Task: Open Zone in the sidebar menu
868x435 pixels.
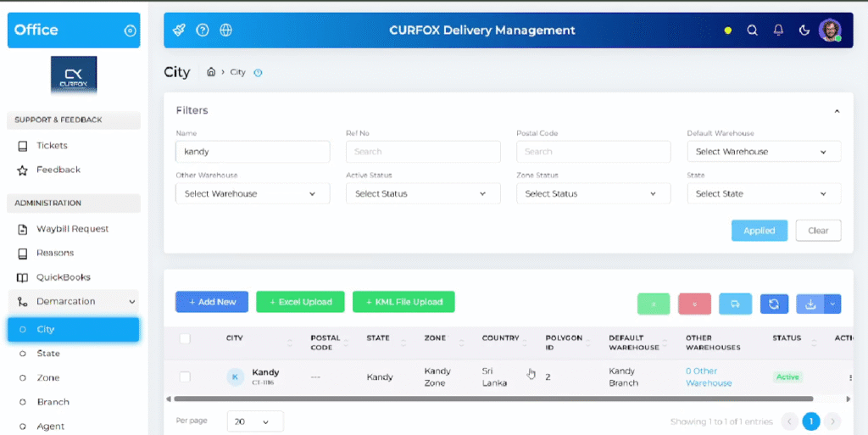Action: click(x=48, y=377)
